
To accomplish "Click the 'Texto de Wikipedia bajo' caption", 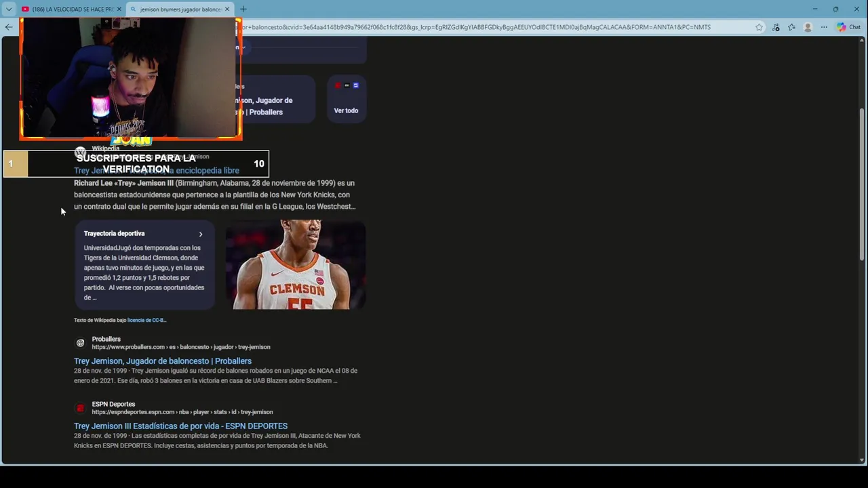I will (x=100, y=320).
